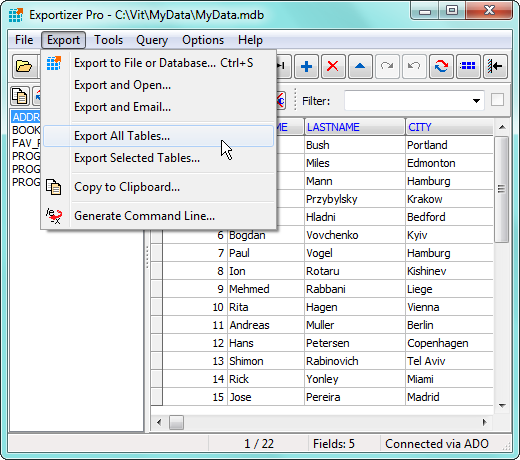The width and height of the screenshot is (520, 460).
Task: Click the cell 'Portland'
Action: pyautogui.click(x=449, y=145)
